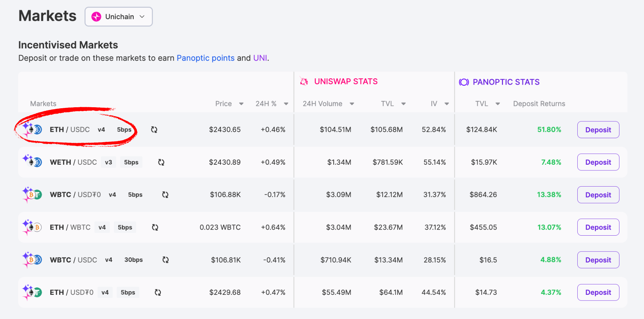Select the WETH / USDC market name
This screenshot has height=319, width=644.
pyautogui.click(x=73, y=162)
